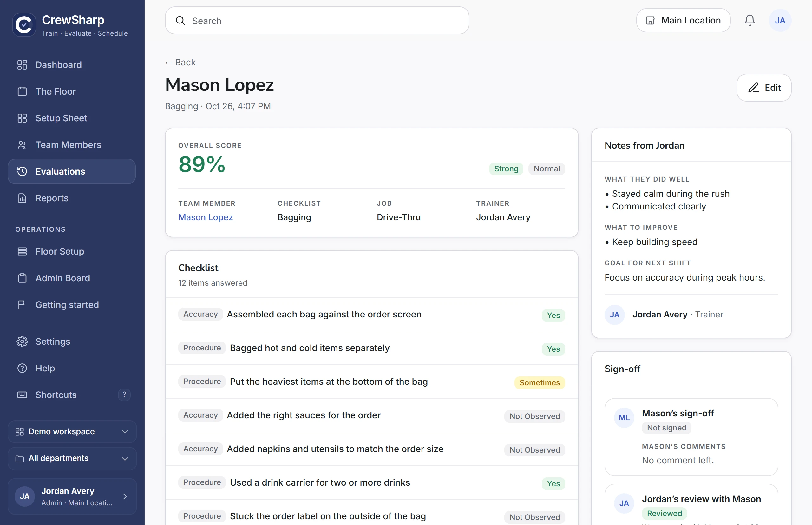Screen dimensions: 812x525
Task: Click the Dashboard grid icon
Action: point(22,65)
